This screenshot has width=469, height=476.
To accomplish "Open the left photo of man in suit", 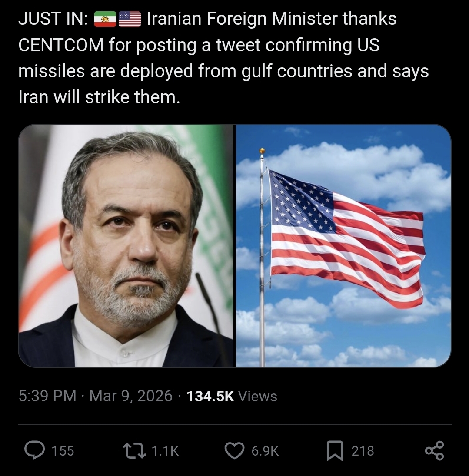I will 126,246.
